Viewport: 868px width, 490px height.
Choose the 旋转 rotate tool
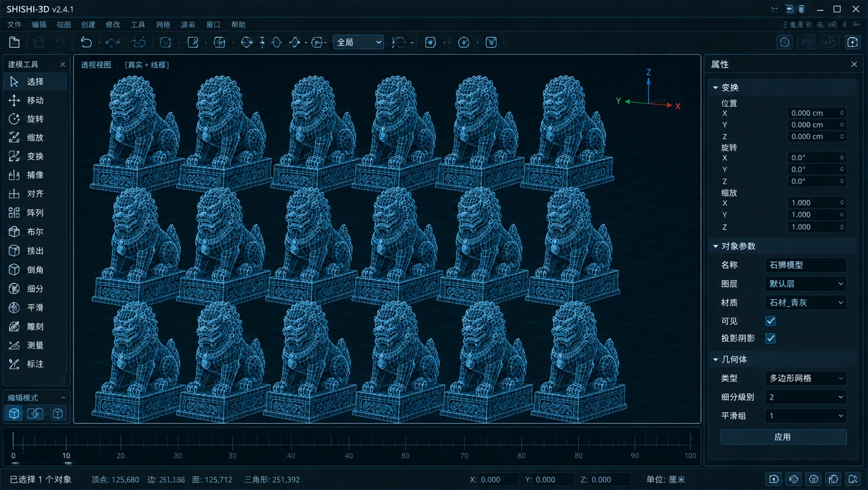(35, 119)
